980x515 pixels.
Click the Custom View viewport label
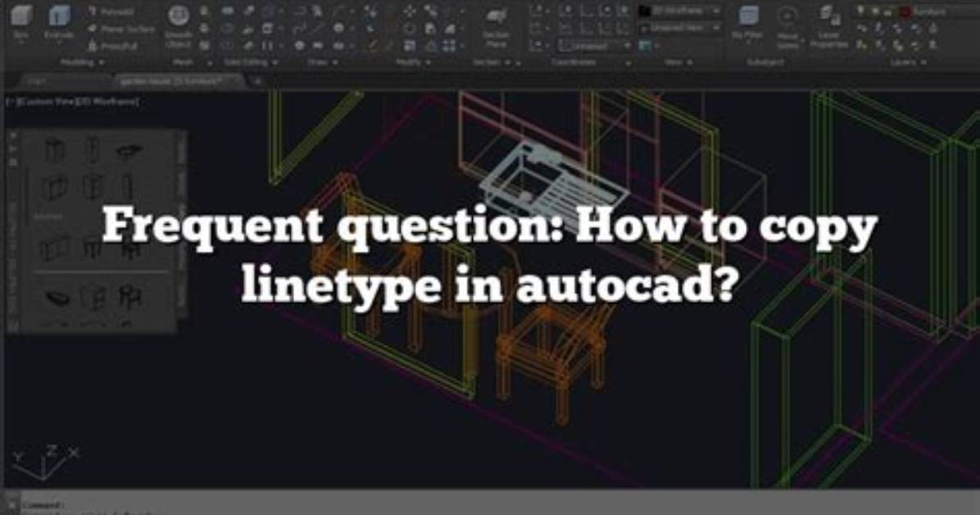46,102
